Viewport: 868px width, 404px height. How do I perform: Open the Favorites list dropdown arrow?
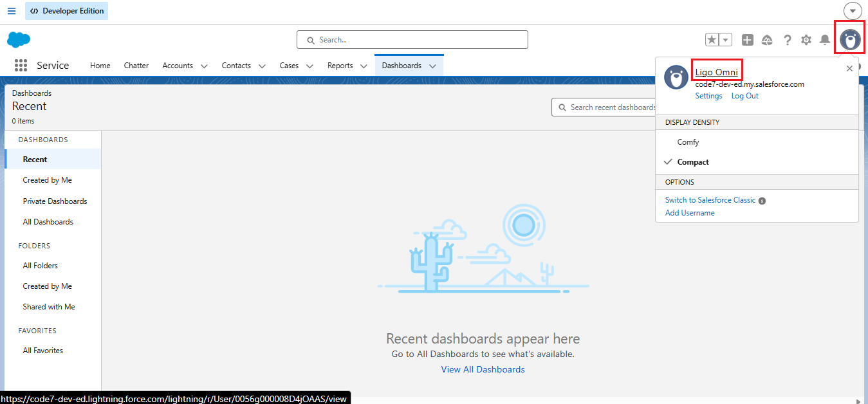[726, 40]
